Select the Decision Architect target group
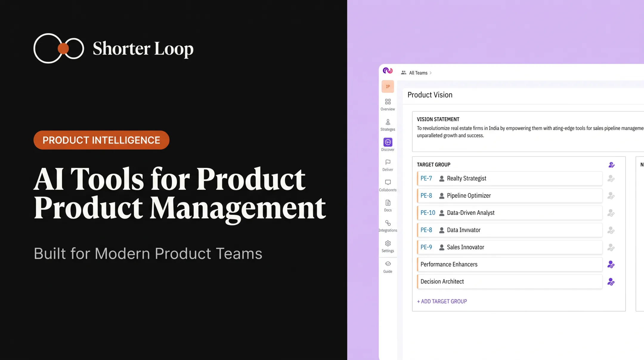The image size is (644, 360). (510, 281)
